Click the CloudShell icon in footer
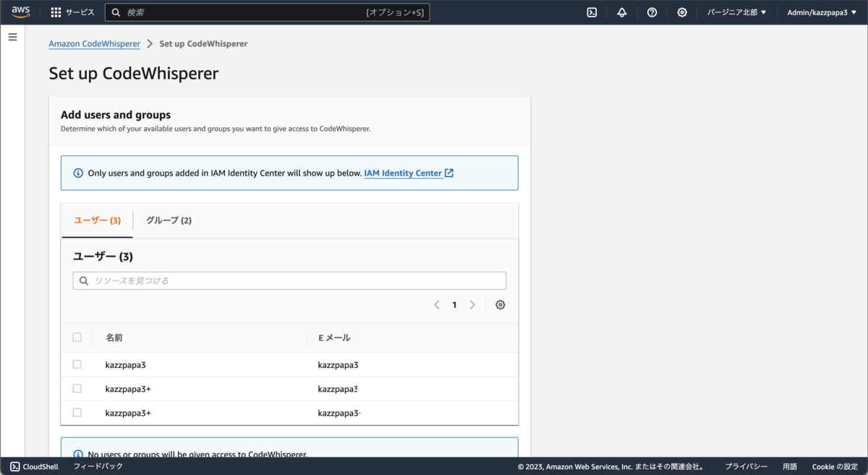The width and height of the screenshot is (868, 475). point(15,467)
